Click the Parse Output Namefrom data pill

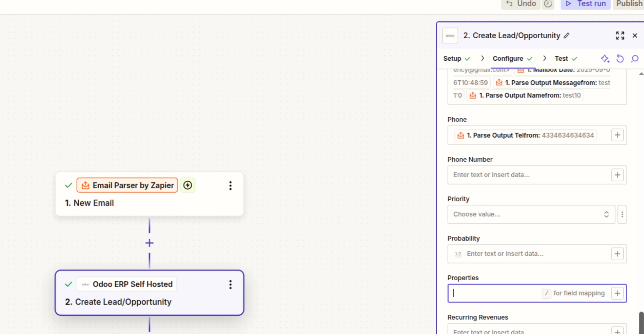pos(525,95)
